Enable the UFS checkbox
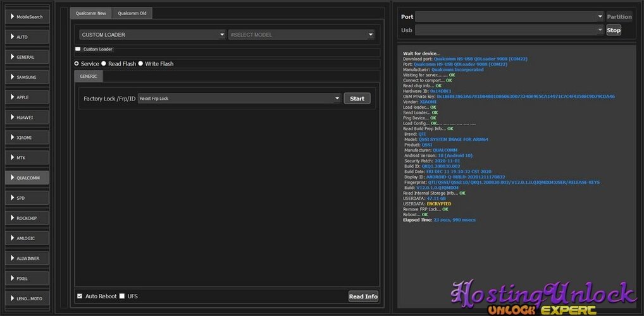Screen dimensions: 644x316 click(121, 296)
